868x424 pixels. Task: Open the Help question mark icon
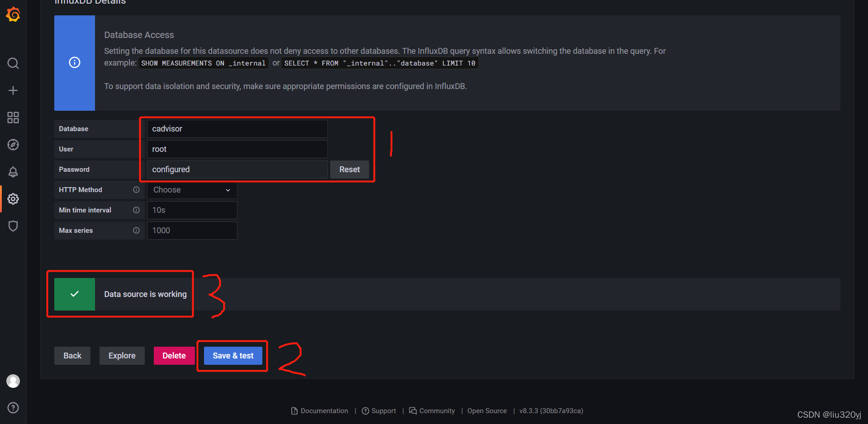(13, 408)
